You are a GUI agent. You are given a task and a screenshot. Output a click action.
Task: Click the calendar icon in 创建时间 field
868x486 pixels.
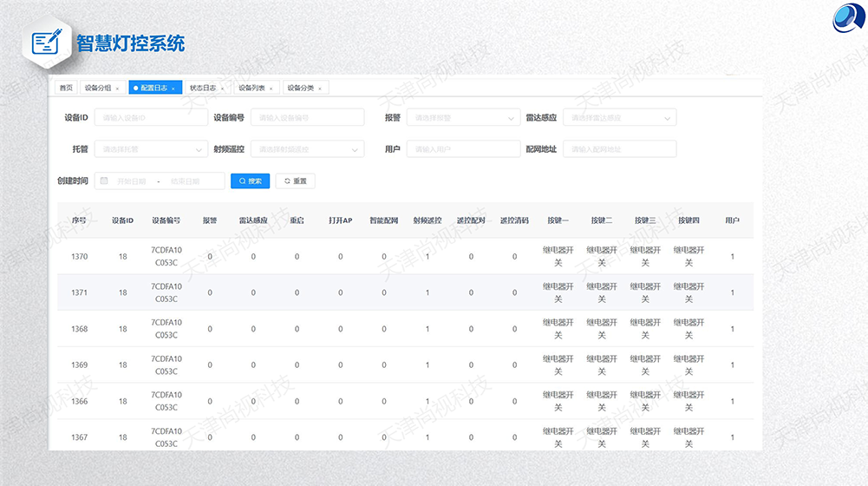click(x=104, y=181)
